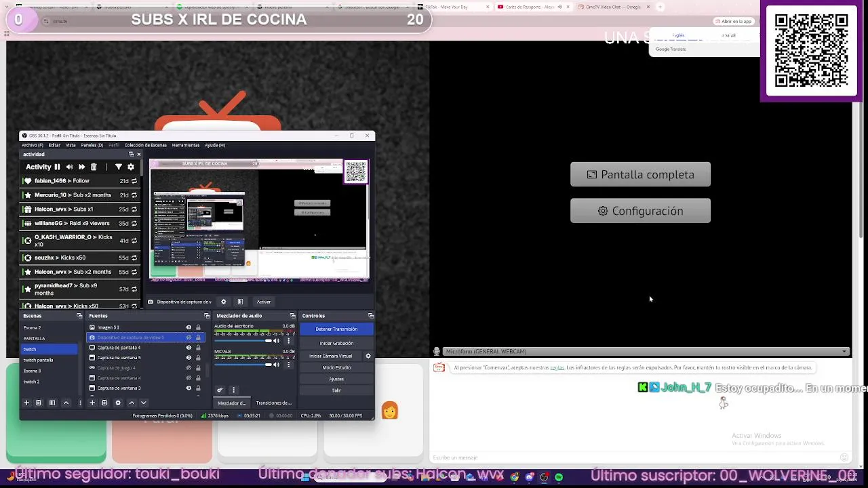The image size is (868, 488).
Task: Open source filters icon below the preview
Action: point(240,302)
